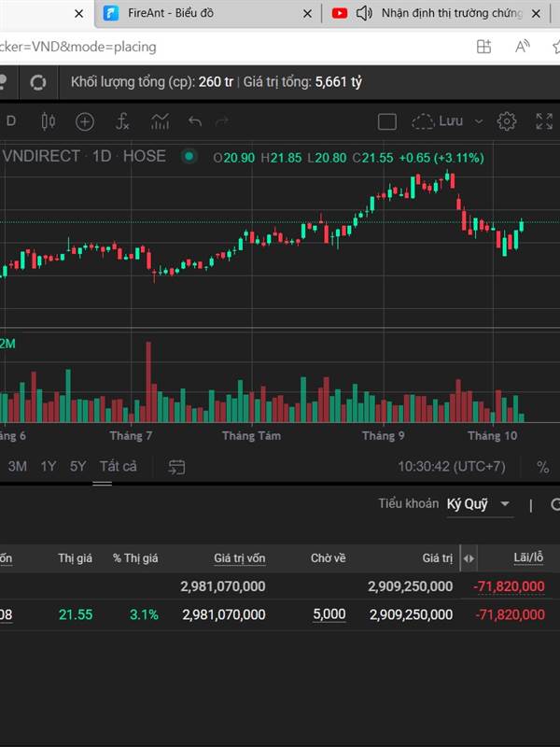Select chart layout square icon

coord(386,121)
